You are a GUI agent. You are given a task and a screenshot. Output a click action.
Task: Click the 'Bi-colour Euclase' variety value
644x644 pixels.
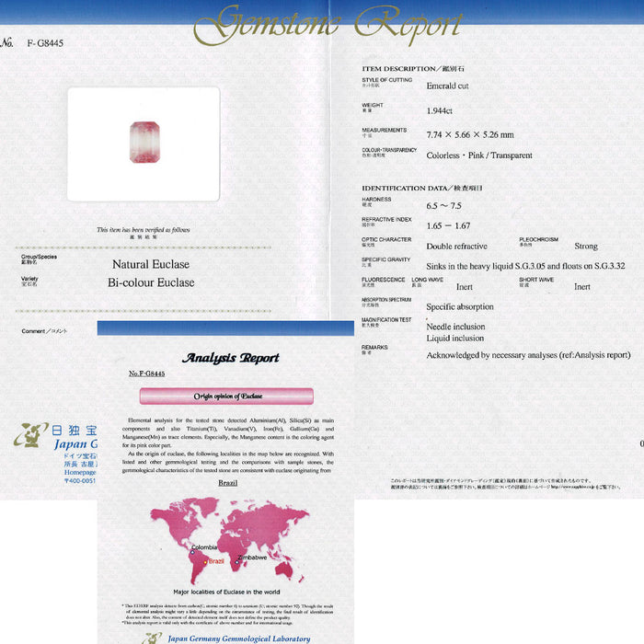click(x=151, y=282)
